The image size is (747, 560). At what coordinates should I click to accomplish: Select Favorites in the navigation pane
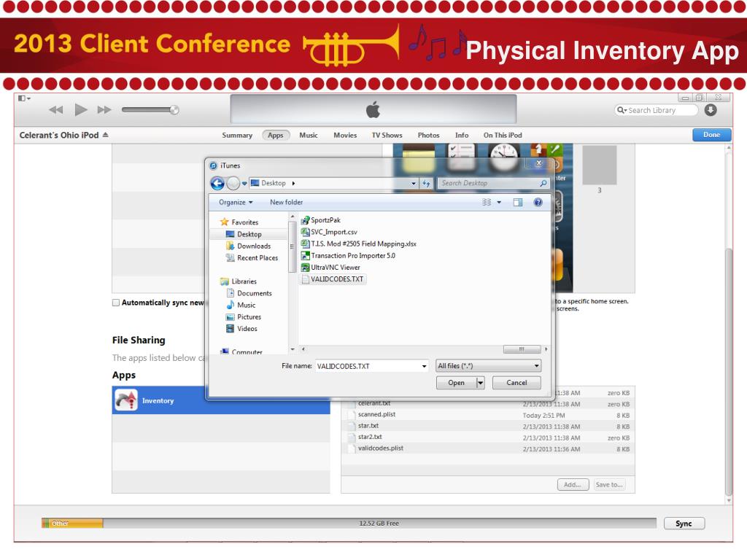click(x=239, y=222)
